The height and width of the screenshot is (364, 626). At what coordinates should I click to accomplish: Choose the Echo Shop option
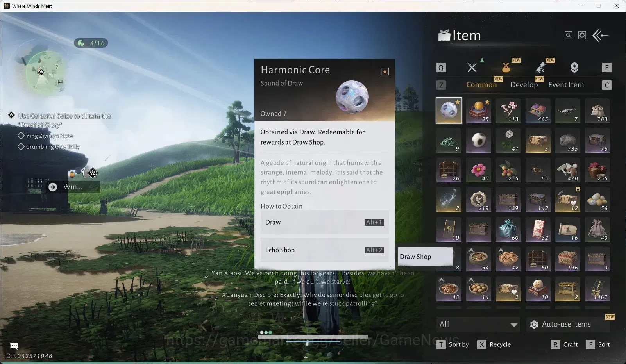(x=325, y=250)
